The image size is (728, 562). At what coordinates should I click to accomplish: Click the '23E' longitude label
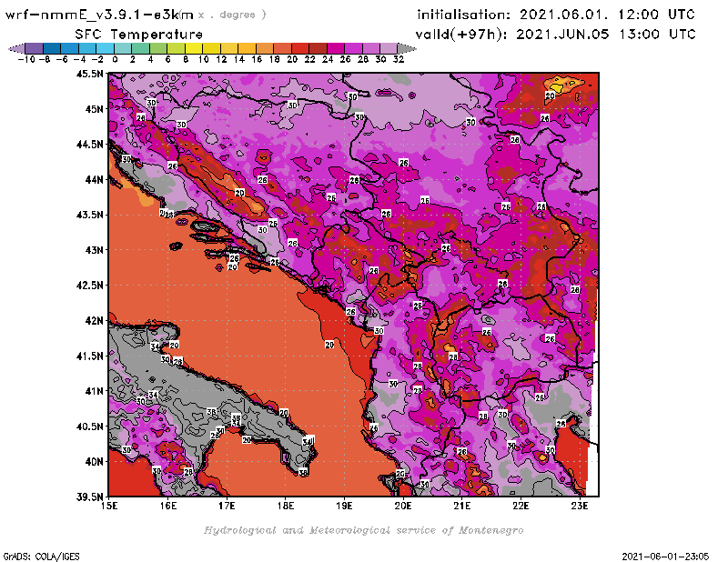580,506
